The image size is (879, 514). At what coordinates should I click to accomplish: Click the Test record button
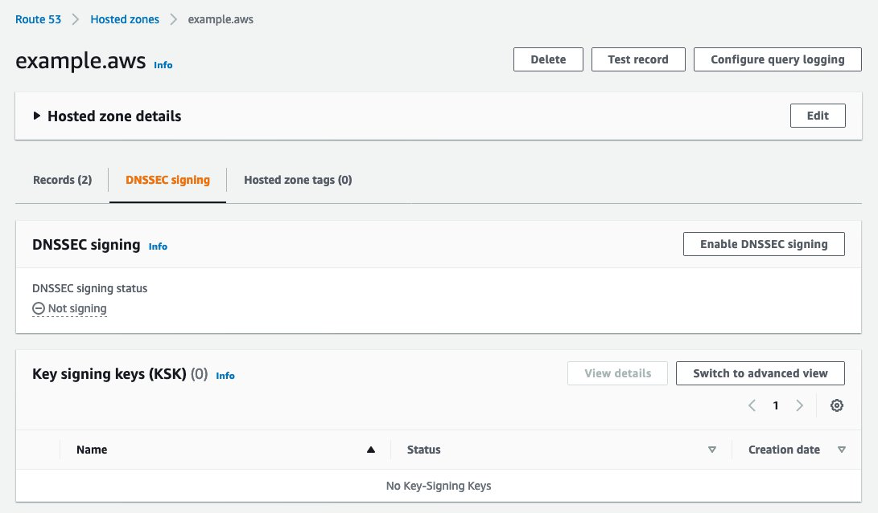click(x=638, y=59)
